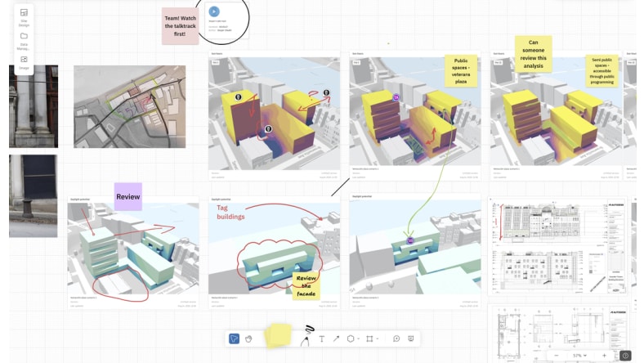Screen dimensions: 644x363
Task: Select the frame tool
Action: (369, 338)
